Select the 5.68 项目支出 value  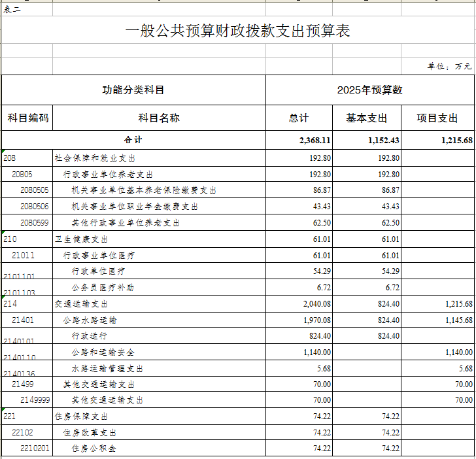click(437, 368)
